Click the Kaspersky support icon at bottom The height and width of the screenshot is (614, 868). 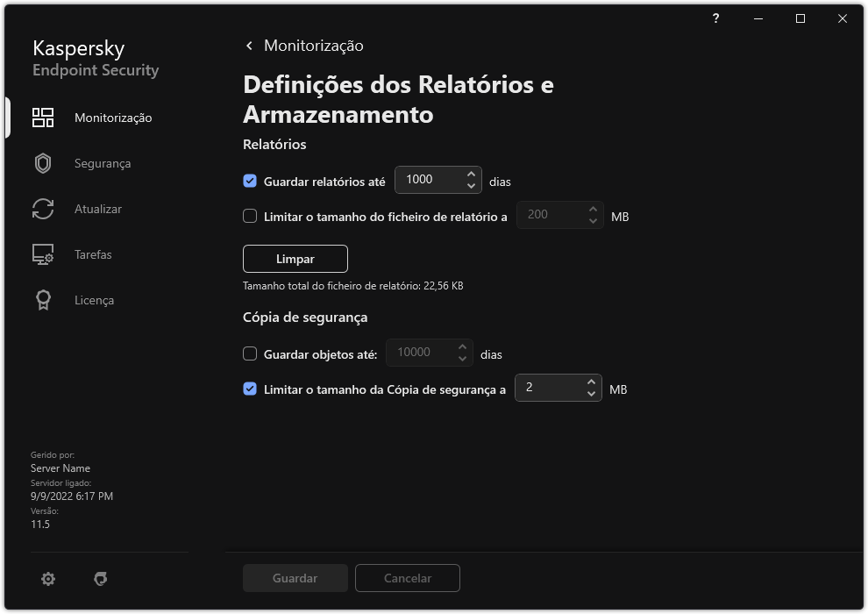coord(101,578)
